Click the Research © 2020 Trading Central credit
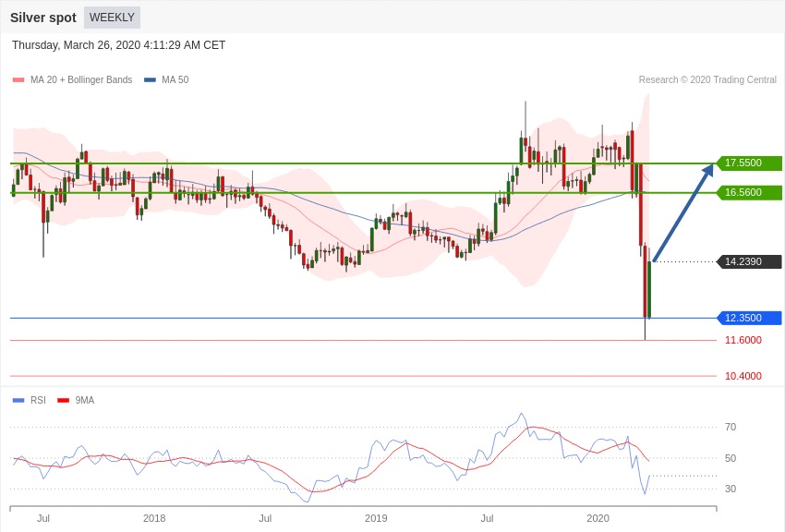 pos(707,79)
